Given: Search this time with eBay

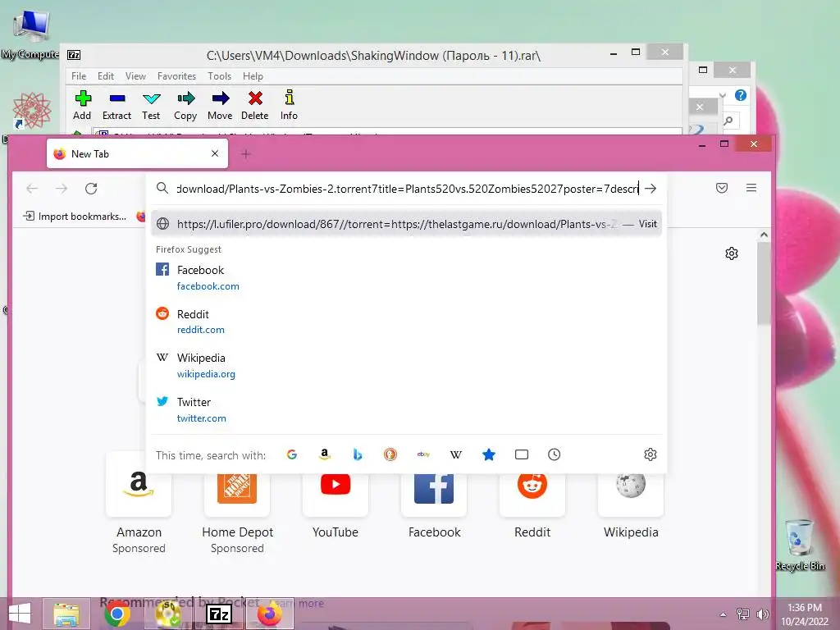Looking at the screenshot, I should point(423,454).
